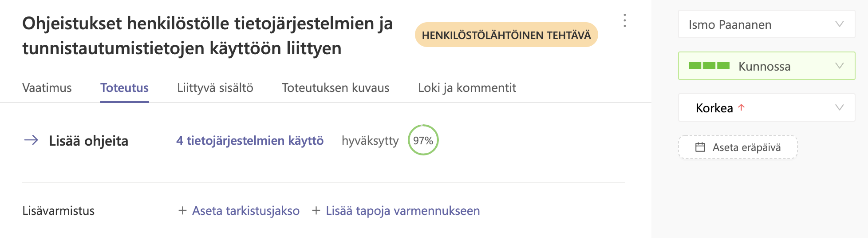This screenshot has width=868, height=238.
Task: Click the 97% progress circle
Action: [x=423, y=140]
